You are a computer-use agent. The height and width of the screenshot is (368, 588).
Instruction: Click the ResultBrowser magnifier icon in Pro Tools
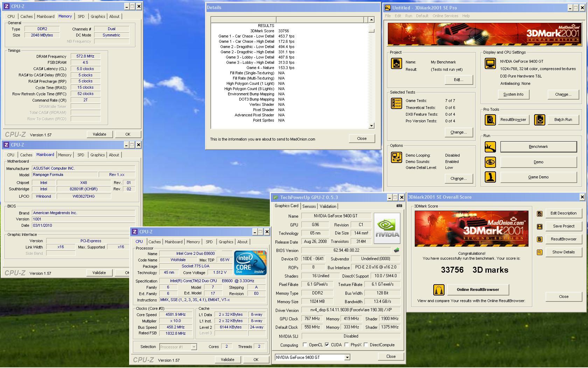490,120
